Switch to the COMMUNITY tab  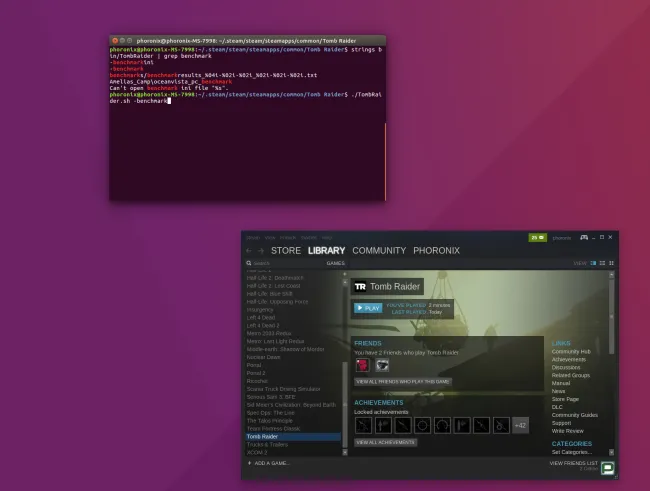pos(379,251)
